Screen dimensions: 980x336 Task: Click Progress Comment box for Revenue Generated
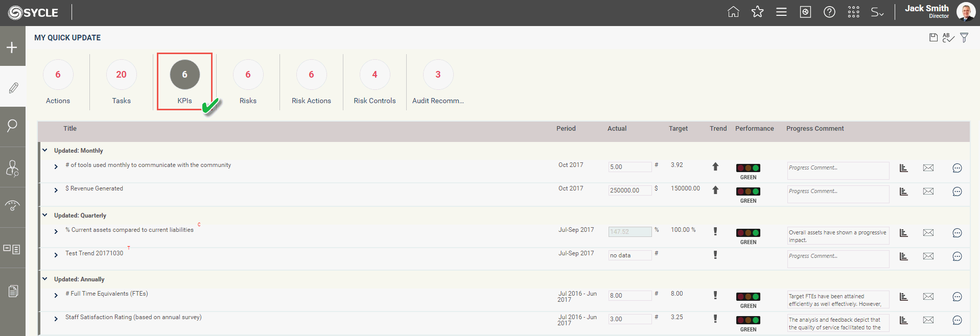click(x=838, y=194)
